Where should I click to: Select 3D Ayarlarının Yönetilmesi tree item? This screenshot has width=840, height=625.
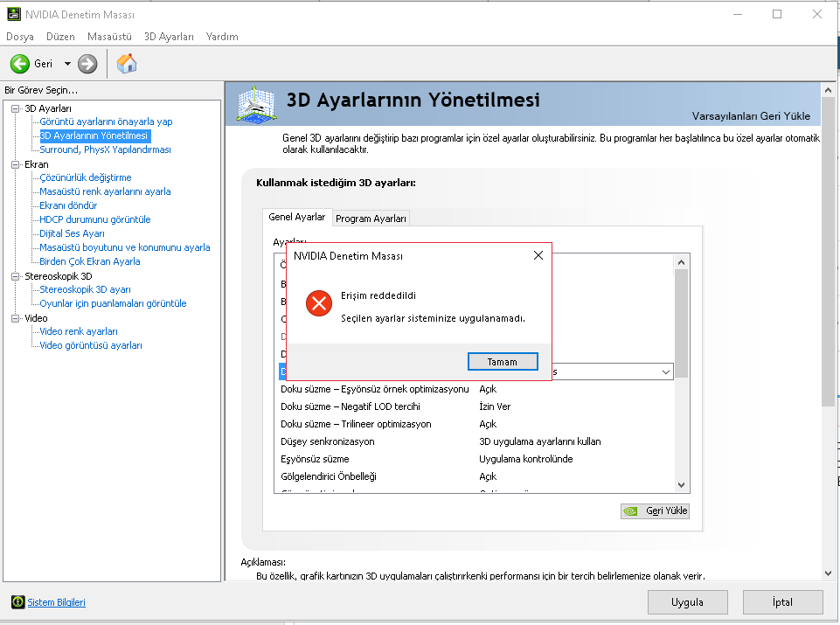[x=94, y=135]
